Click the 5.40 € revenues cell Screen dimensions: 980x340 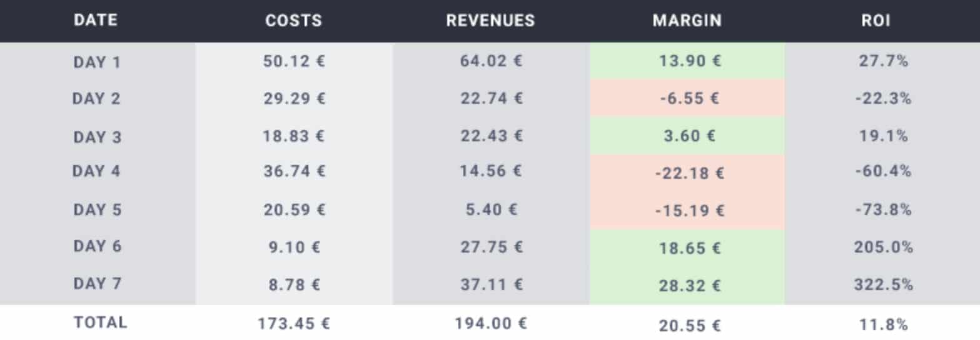491,210
